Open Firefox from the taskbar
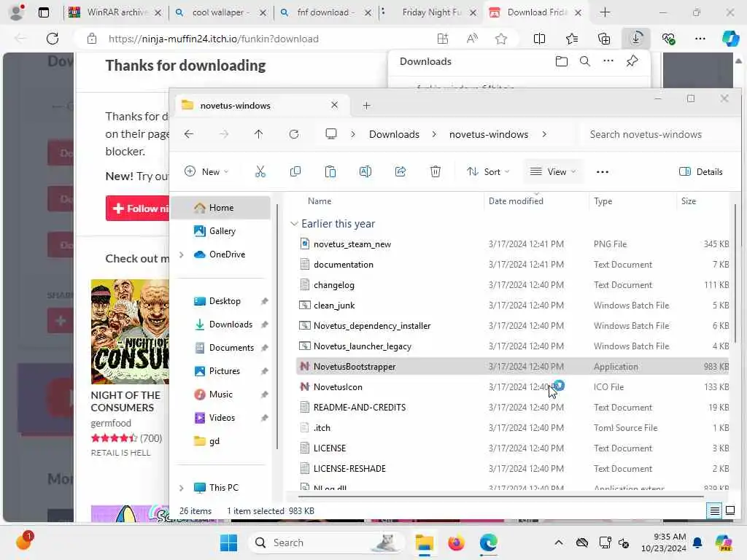The image size is (747, 560). (x=456, y=542)
